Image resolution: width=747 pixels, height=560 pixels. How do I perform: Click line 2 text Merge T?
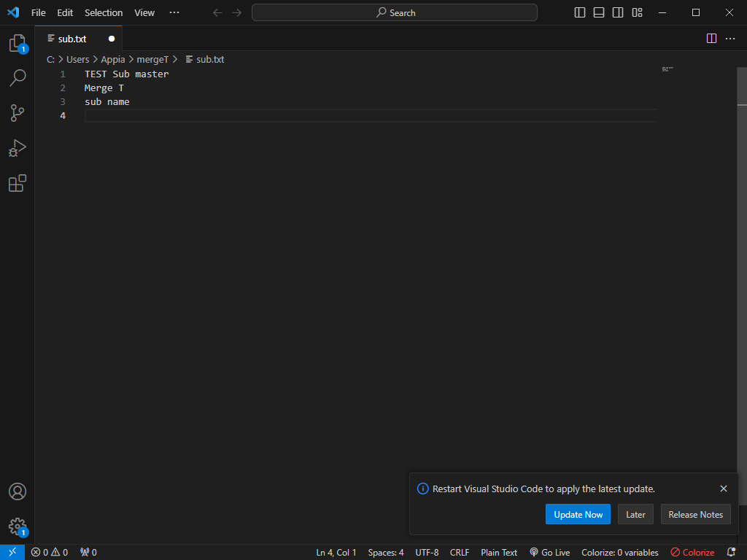(x=104, y=87)
